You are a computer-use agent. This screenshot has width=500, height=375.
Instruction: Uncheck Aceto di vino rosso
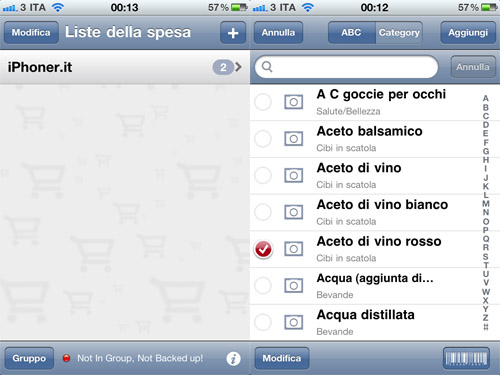pyautogui.click(x=263, y=249)
